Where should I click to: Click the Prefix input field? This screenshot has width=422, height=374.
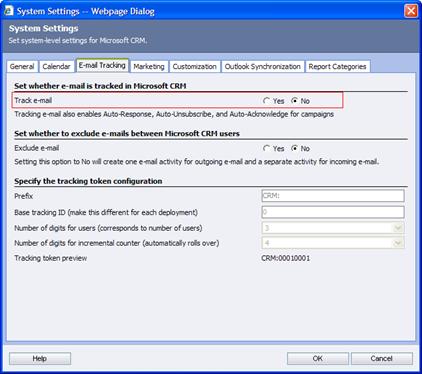333,196
